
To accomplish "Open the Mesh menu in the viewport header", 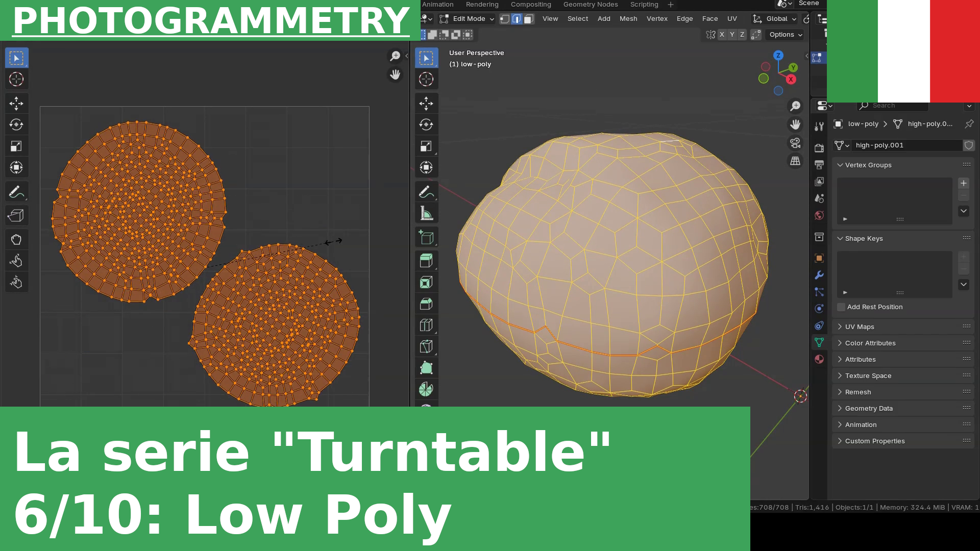I will click(628, 19).
